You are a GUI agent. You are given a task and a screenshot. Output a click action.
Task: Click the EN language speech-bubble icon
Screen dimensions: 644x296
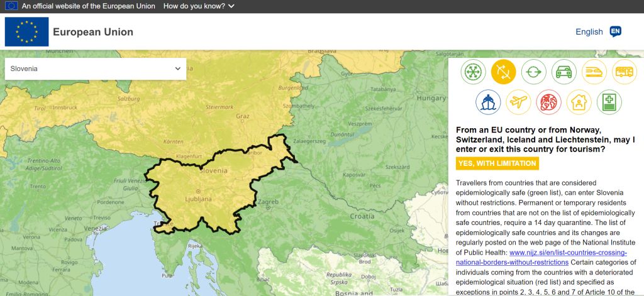pyautogui.click(x=615, y=31)
